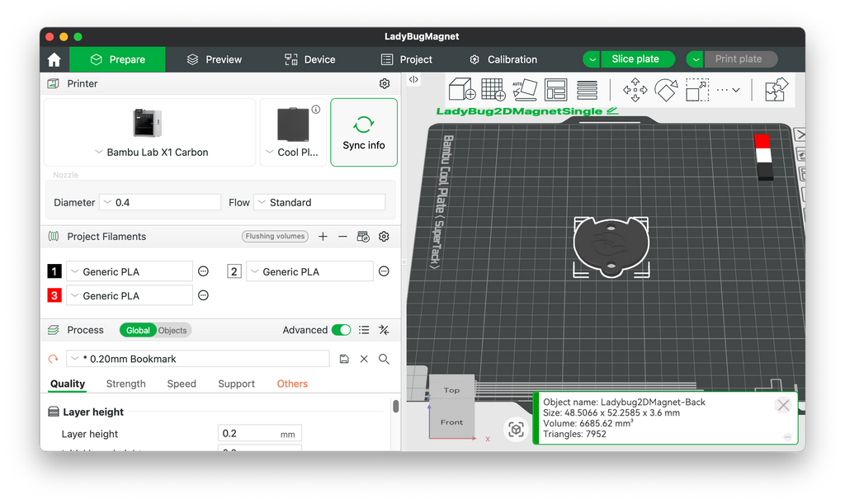The height and width of the screenshot is (504, 845).
Task: Select filament 1 black color swatch
Action: coord(54,271)
